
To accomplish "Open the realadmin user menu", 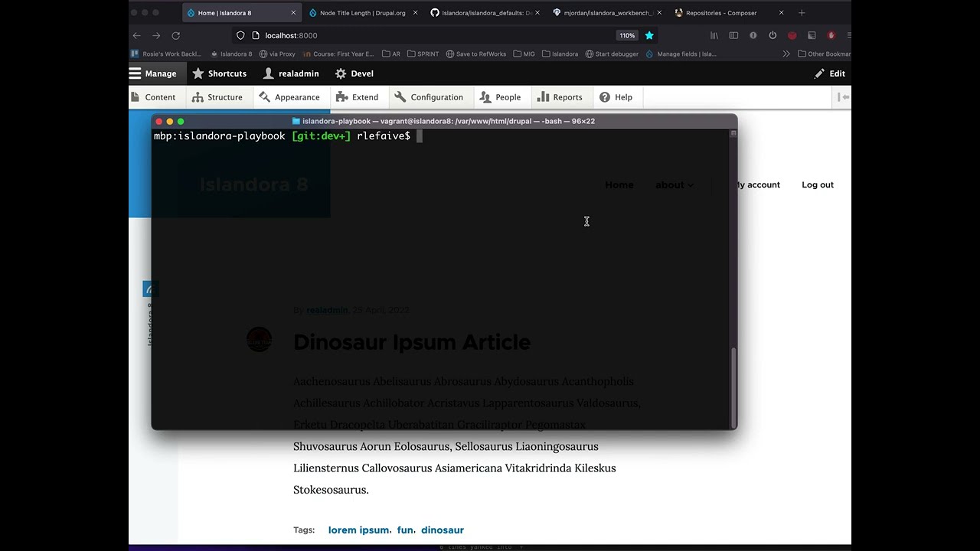I will tap(291, 73).
